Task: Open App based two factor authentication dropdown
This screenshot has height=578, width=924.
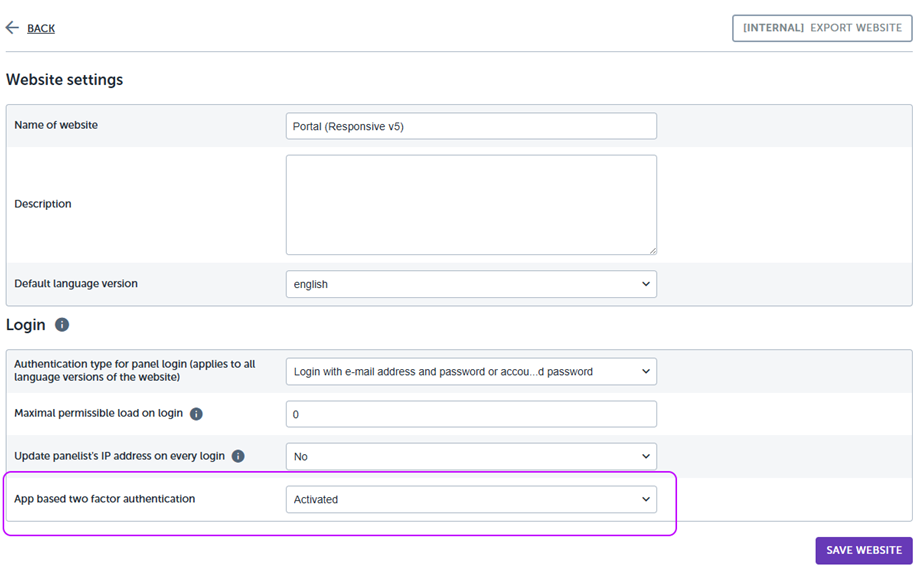Action: click(x=471, y=499)
